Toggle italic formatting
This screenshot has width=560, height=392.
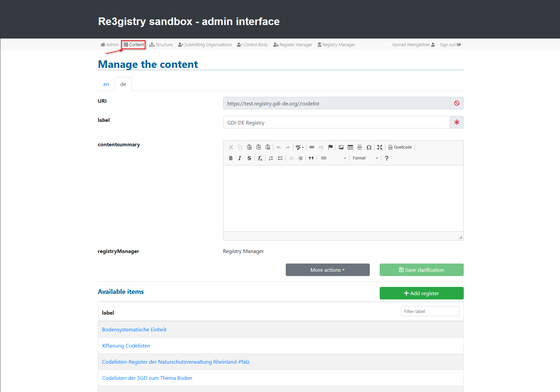(x=240, y=158)
